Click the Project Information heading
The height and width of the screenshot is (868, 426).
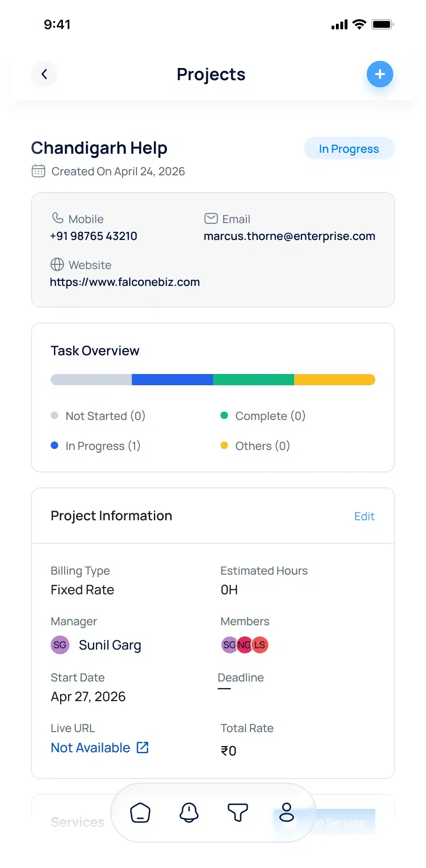[x=111, y=516]
